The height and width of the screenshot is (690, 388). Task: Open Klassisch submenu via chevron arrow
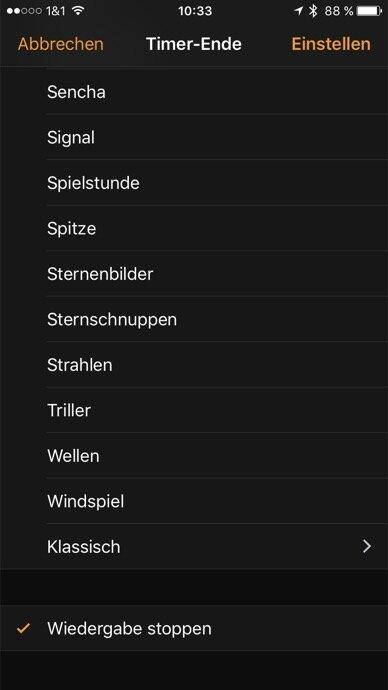click(x=366, y=546)
